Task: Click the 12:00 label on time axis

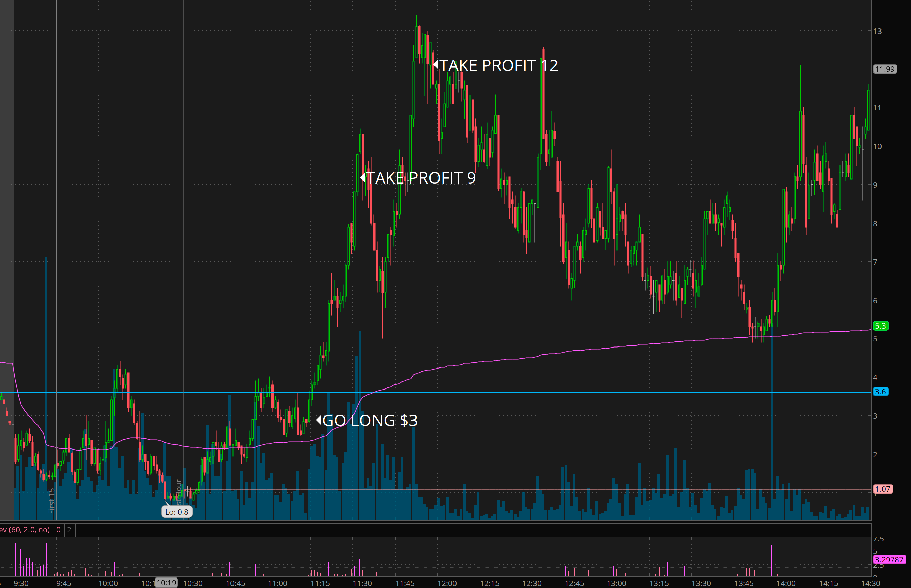Action: coord(447,583)
